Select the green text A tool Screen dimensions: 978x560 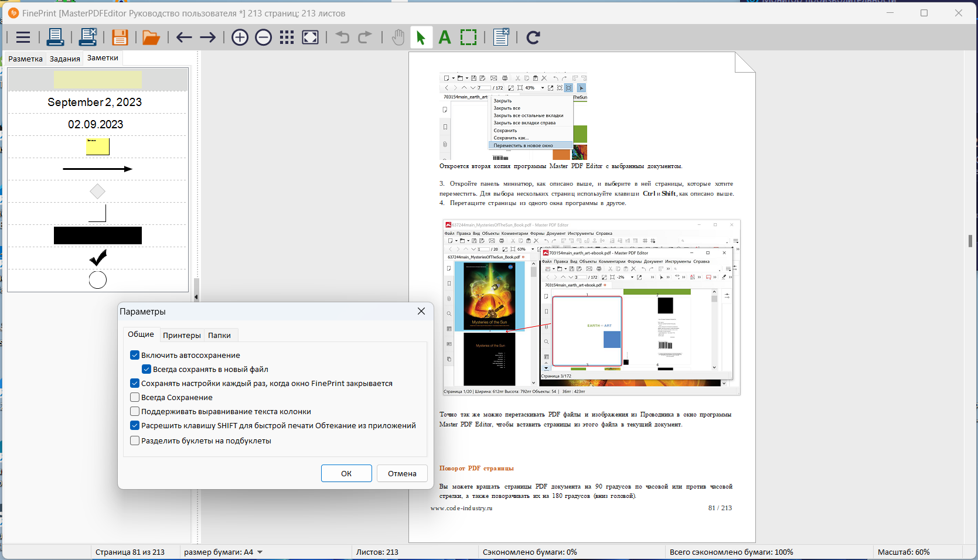pyautogui.click(x=445, y=37)
